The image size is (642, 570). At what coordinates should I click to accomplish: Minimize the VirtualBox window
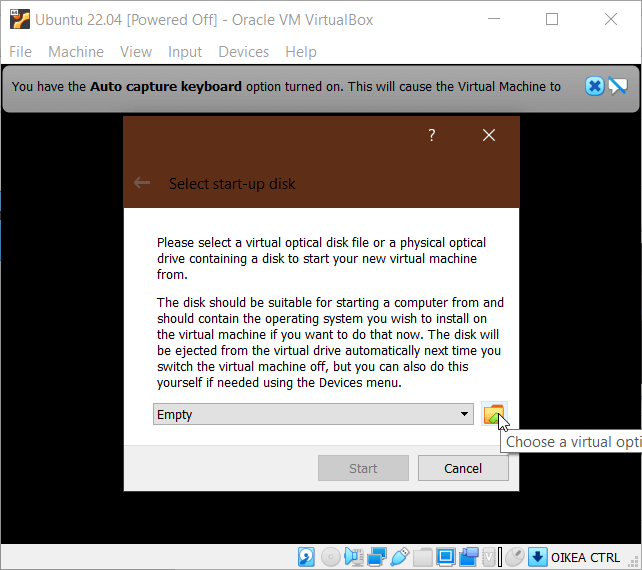(494, 19)
